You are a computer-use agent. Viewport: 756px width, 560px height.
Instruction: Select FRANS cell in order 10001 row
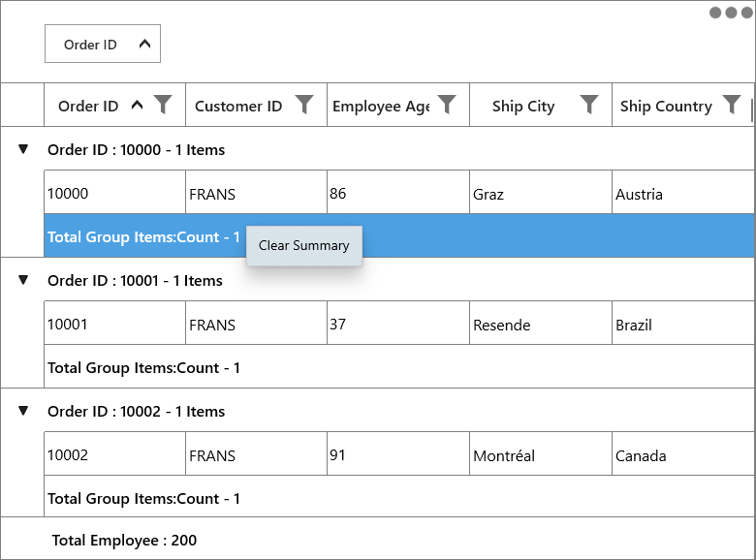(257, 323)
